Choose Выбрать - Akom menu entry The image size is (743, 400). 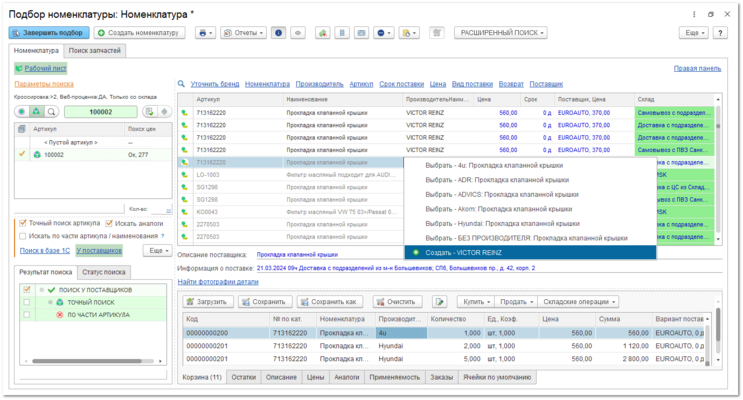(530, 209)
